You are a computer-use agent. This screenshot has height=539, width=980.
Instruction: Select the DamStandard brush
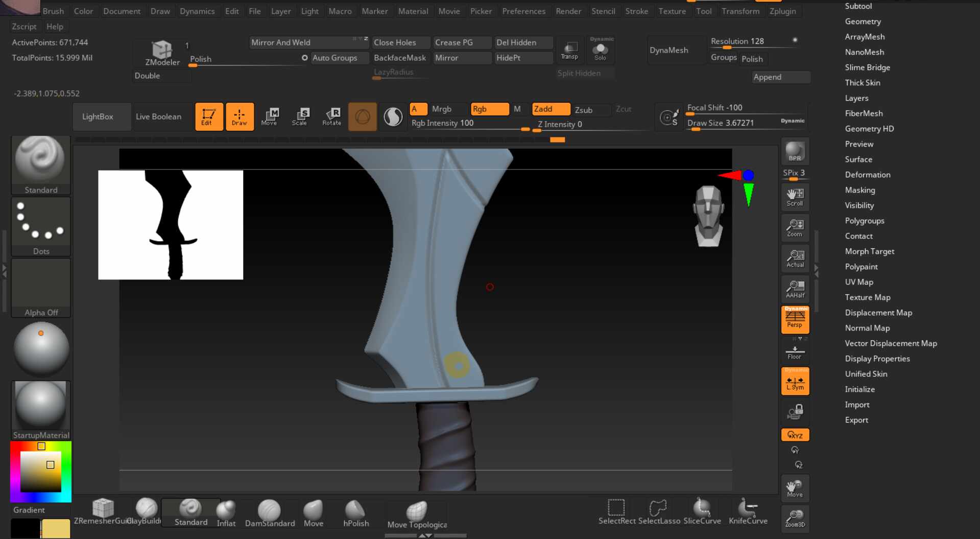pos(269,513)
